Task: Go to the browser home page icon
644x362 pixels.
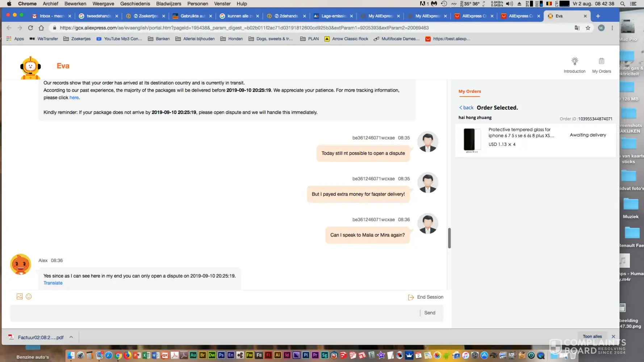Action: point(41,28)
